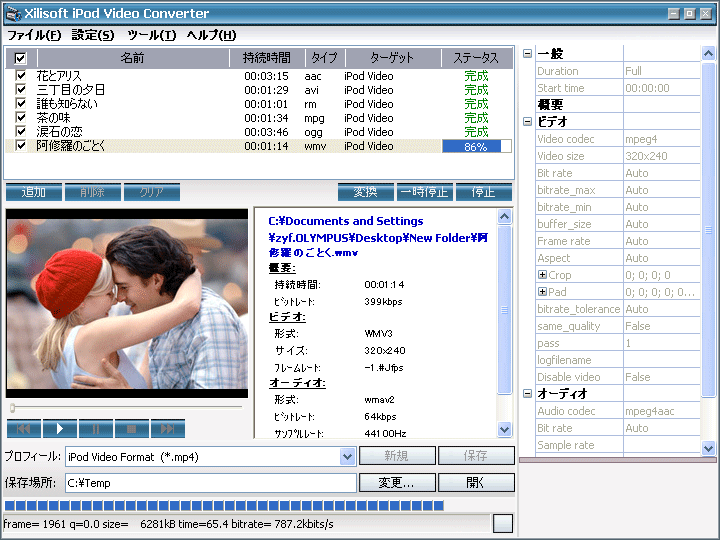Click properties panel scroll down arrow

click(708, 447)
